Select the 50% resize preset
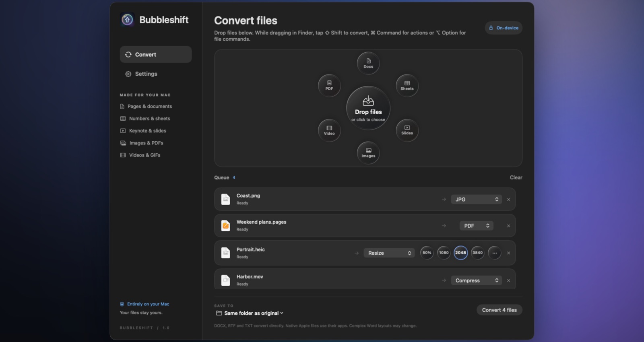 click(x=427, y=253)
